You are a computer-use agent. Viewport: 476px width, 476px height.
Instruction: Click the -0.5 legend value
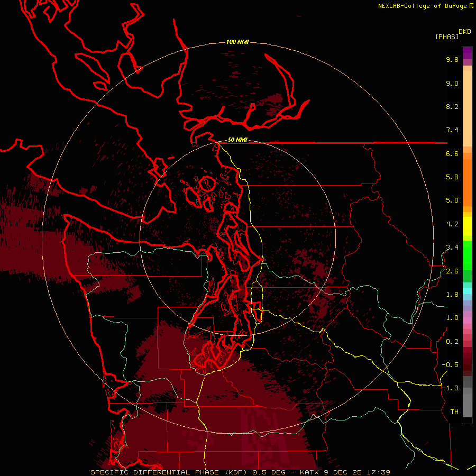click(450, 365)
